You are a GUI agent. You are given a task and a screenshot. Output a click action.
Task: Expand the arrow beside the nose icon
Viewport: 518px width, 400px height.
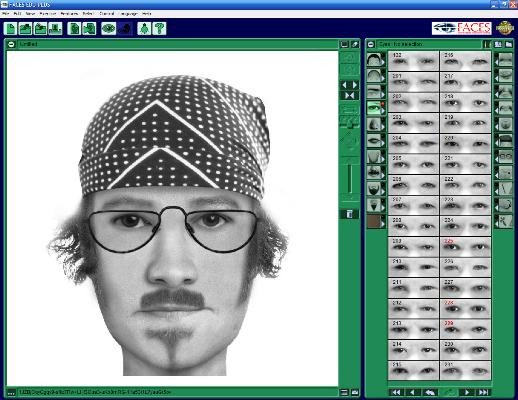click(383, 127)
